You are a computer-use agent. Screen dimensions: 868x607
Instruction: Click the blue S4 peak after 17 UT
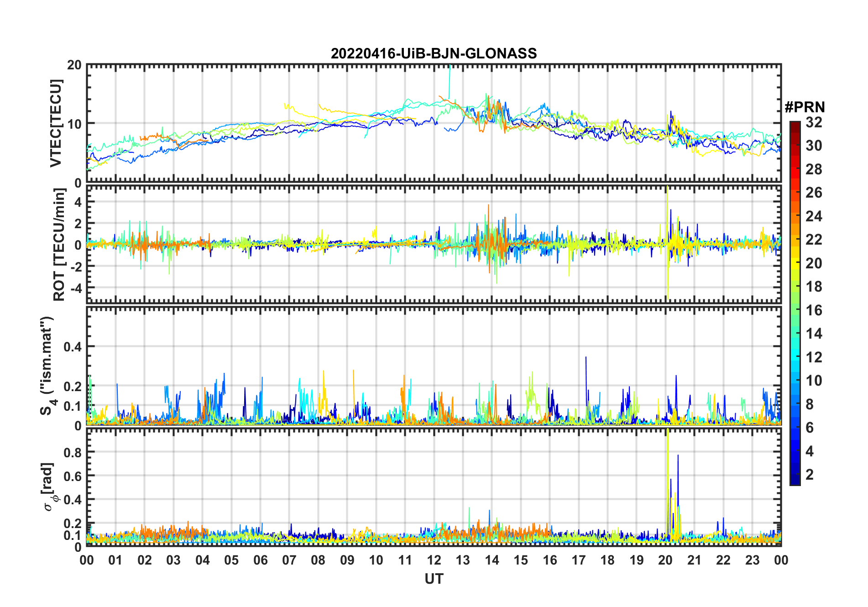586,365
